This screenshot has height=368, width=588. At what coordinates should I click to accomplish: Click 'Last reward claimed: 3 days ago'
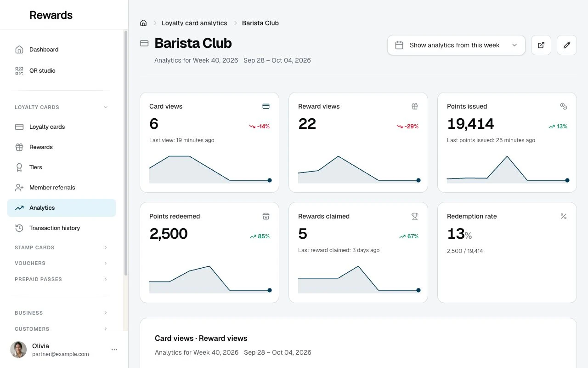(x=339, y=250)
